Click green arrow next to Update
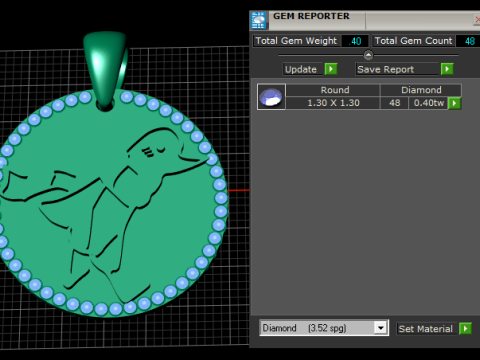This screenshot has width=480, height=360. (331, 69)
